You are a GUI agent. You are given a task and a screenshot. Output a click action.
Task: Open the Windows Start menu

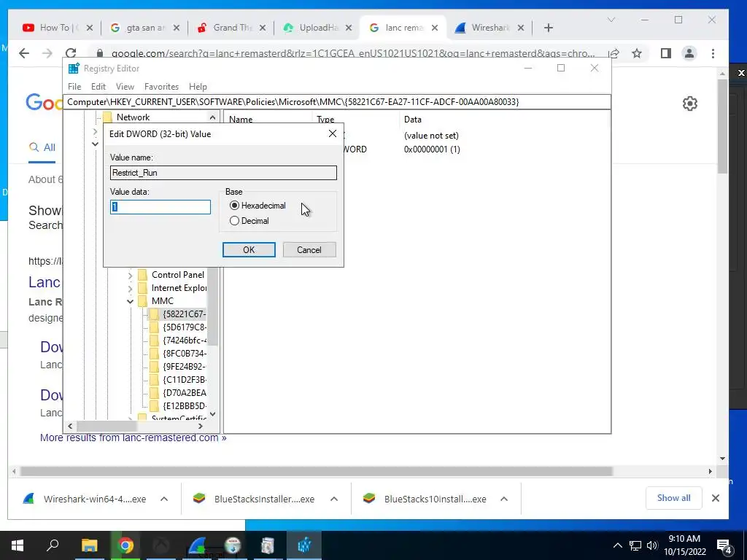click(18, 545)
